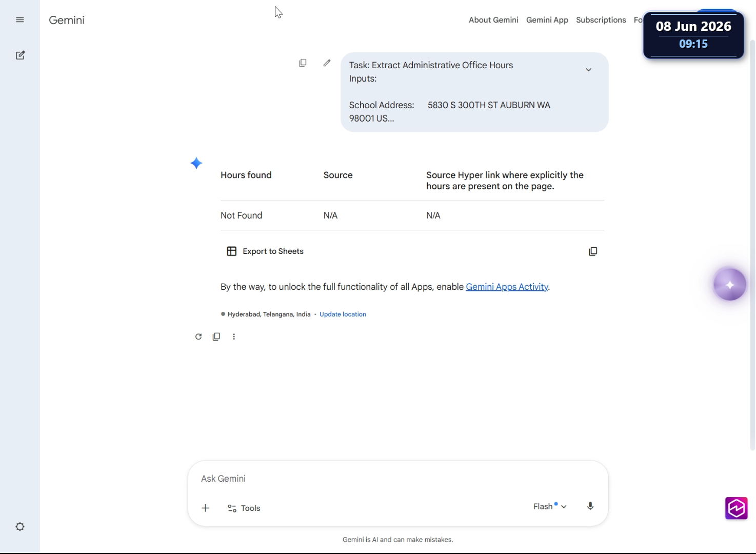Copy the response below the location line
Image resolution: width=756 pixels, height=554 pixels.
(x=216, y=337)
